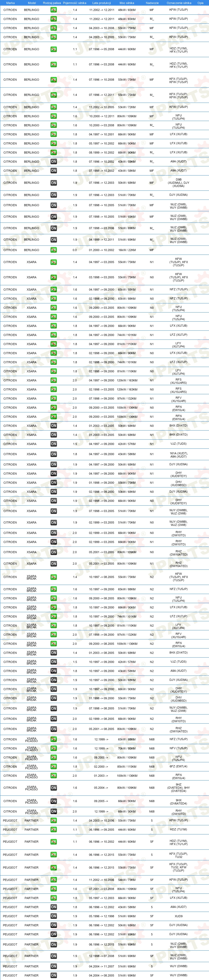The image size is (209, 980).
Task: Click the Marka column header
Action: coord(10,3)
